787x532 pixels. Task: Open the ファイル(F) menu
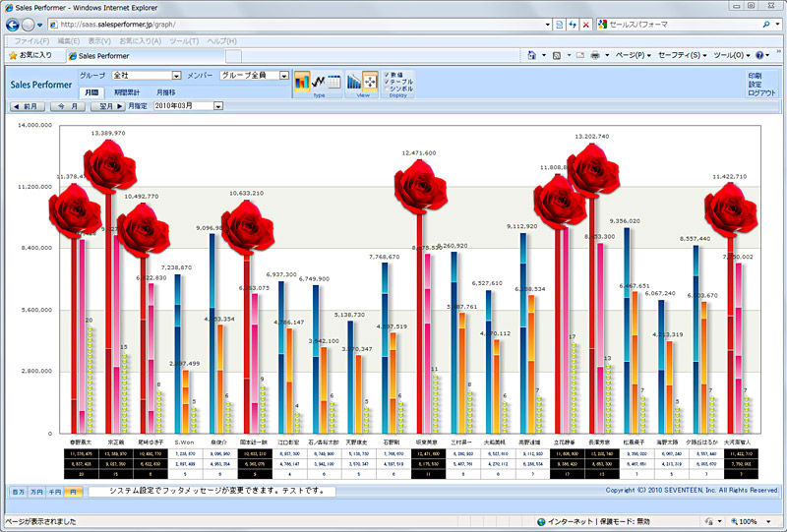[31, 41]
